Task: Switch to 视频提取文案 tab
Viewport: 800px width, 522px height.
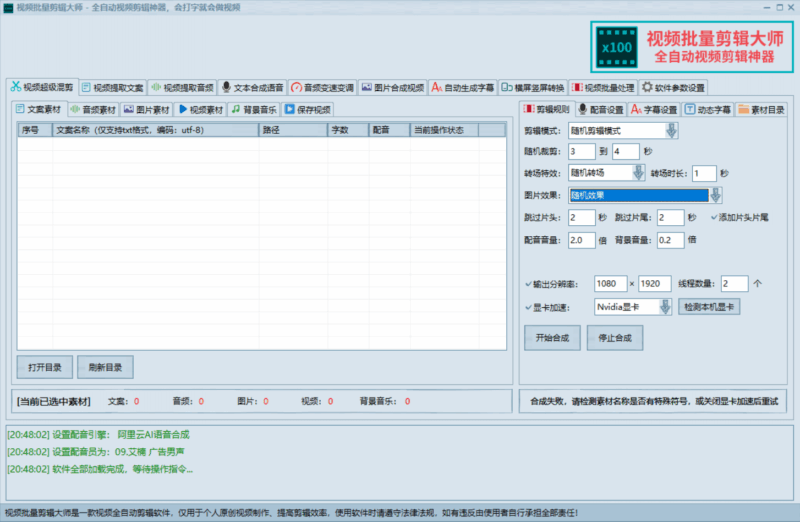Action: coord(113,88)
